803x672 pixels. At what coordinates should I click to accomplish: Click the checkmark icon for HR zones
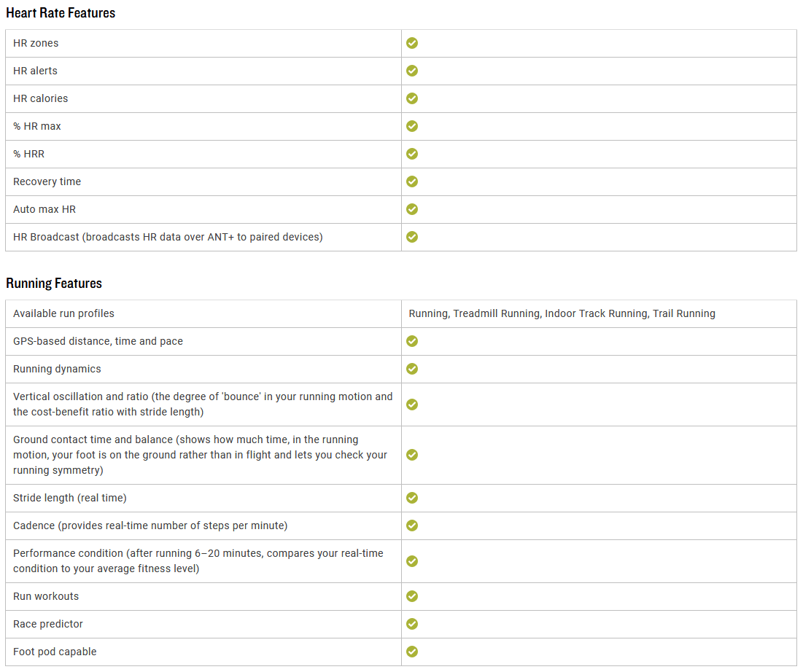412,43
